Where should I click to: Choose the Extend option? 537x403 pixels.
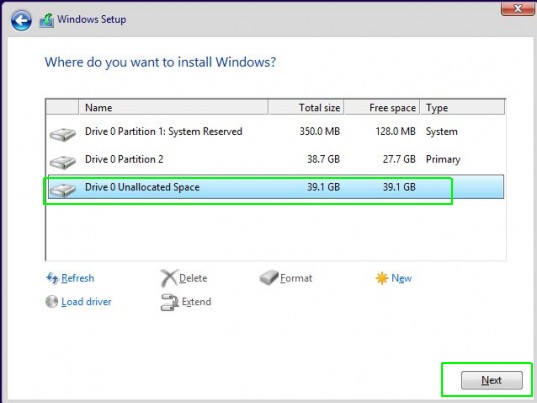point(196,302)
